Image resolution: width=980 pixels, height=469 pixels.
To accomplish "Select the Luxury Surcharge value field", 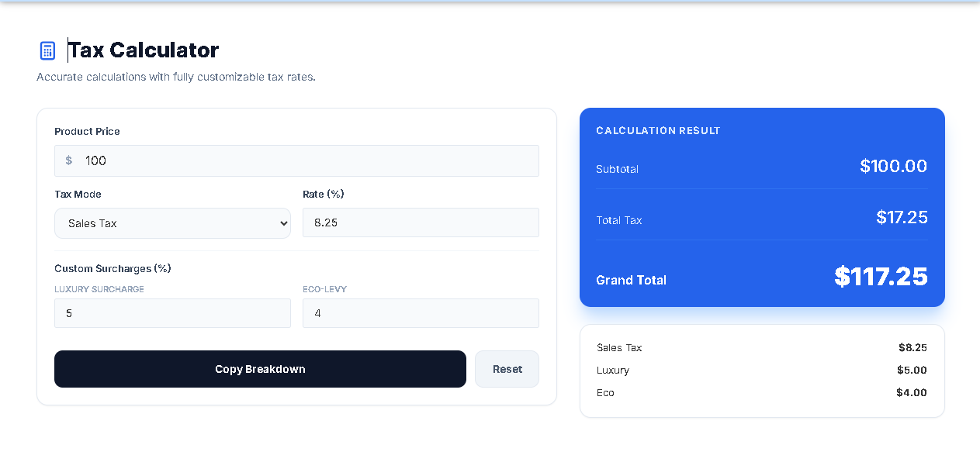I will click(172, 313).
